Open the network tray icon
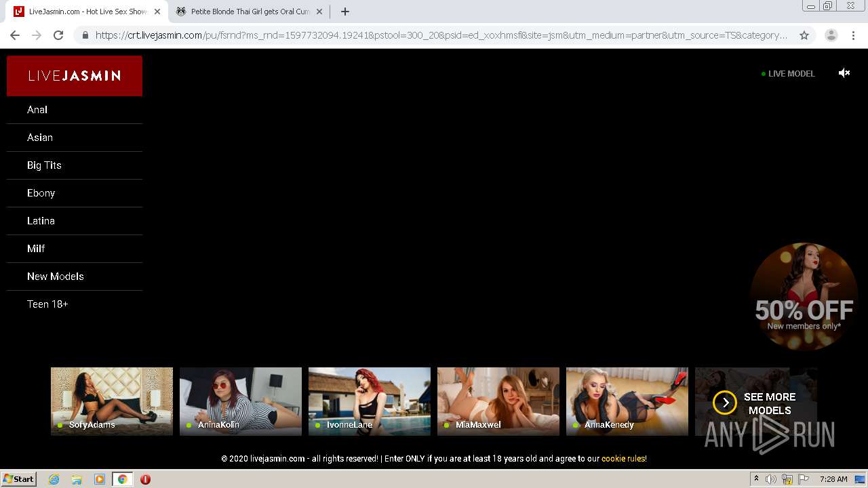 [x=787, y=479]
